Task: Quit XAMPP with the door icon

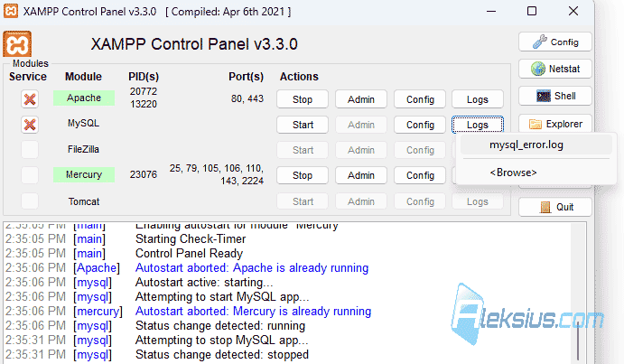Action: point(554,207)
